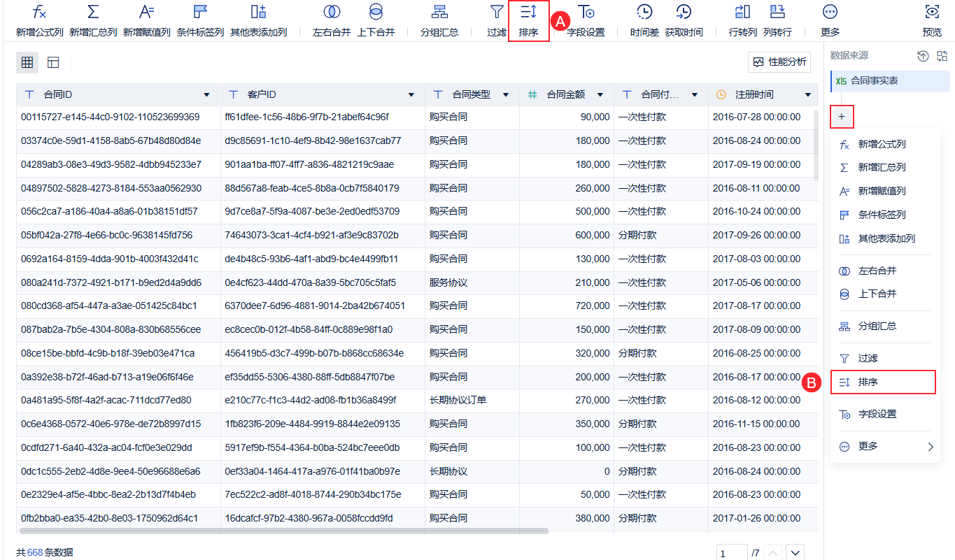Choose 排序 in the popup menu

click(x=883, y=382)
